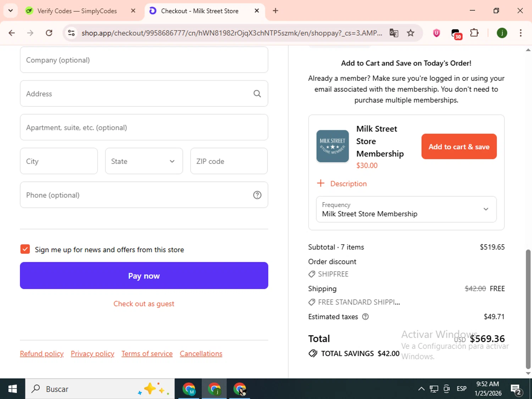Click the taskbar clock 9:52 AM

click(x=488, y=389)
